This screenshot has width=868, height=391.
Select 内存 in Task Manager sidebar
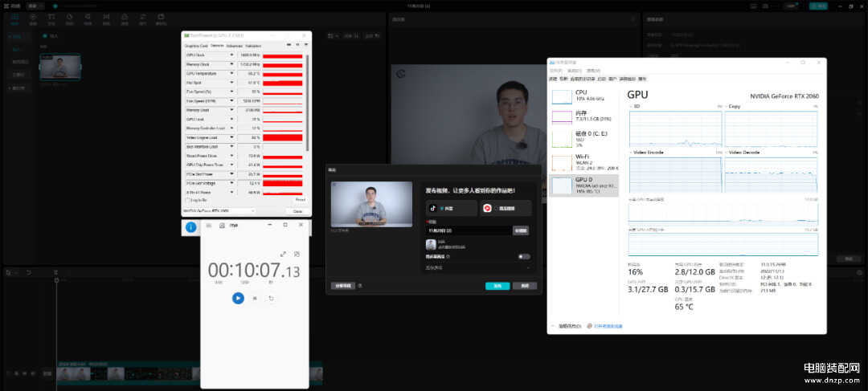584,116
